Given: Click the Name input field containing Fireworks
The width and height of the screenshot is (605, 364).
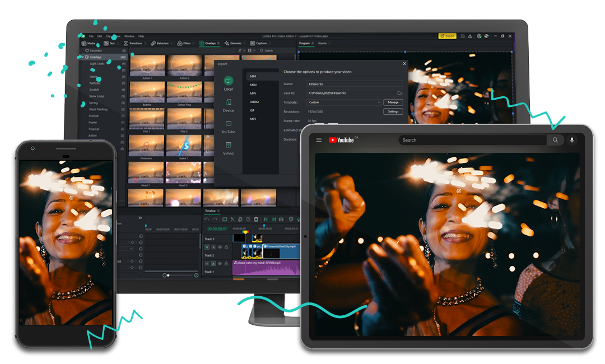Looking at the screenshot, I should (x=354, y=84).
